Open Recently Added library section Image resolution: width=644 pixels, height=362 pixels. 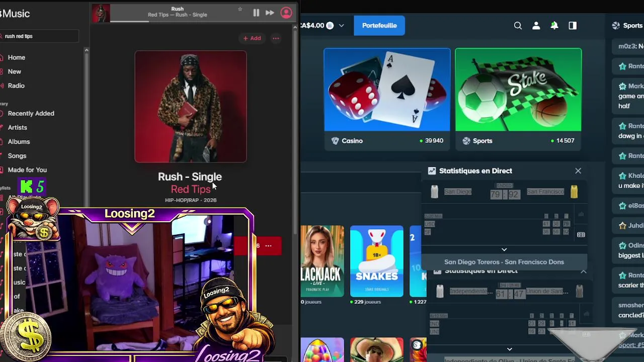31,113
